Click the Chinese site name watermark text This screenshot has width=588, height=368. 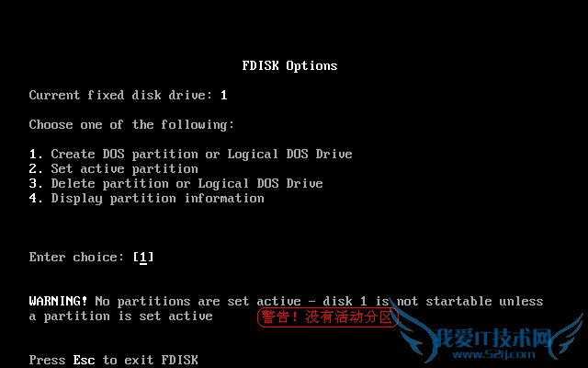pos(493,339)
